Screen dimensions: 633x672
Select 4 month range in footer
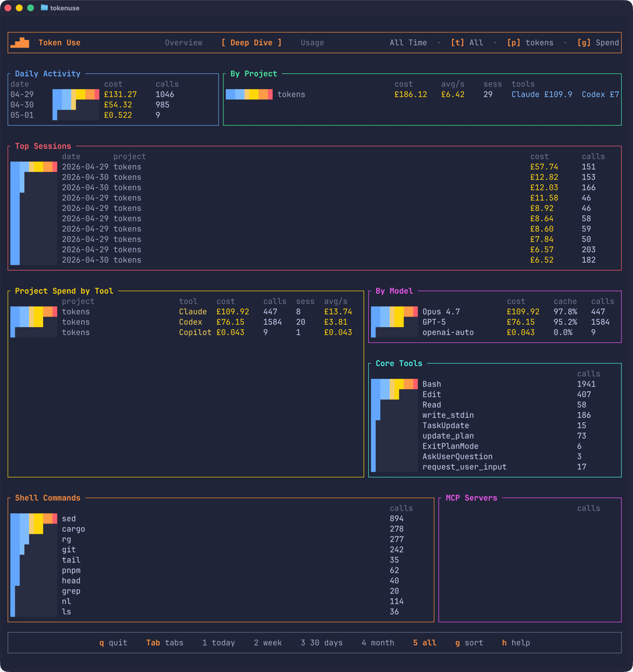point(378,642)
